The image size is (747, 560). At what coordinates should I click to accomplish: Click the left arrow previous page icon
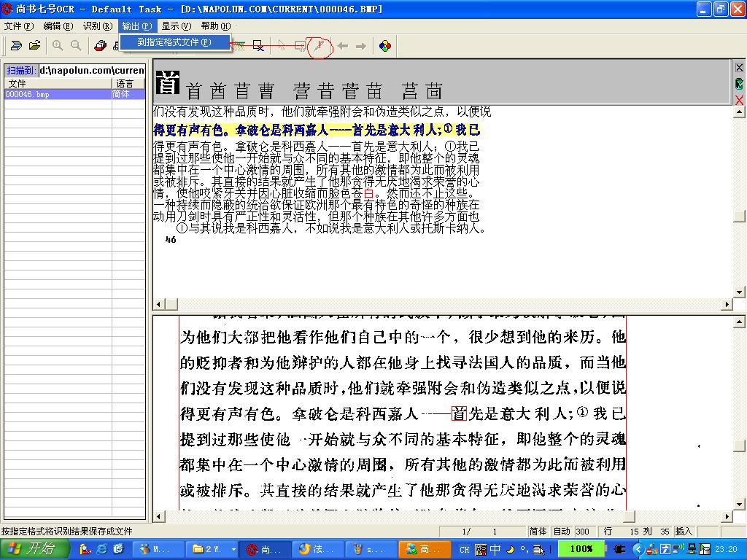[343, 46]
